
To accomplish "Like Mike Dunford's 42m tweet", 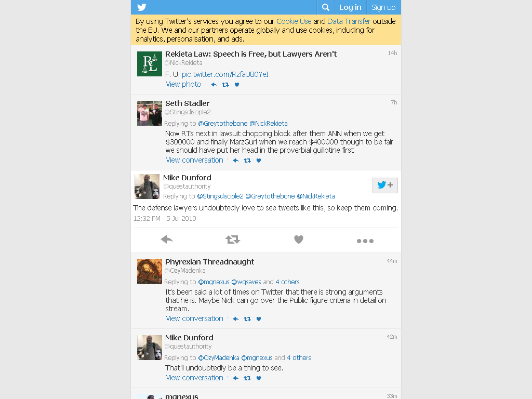I will (x=259, y=378).
